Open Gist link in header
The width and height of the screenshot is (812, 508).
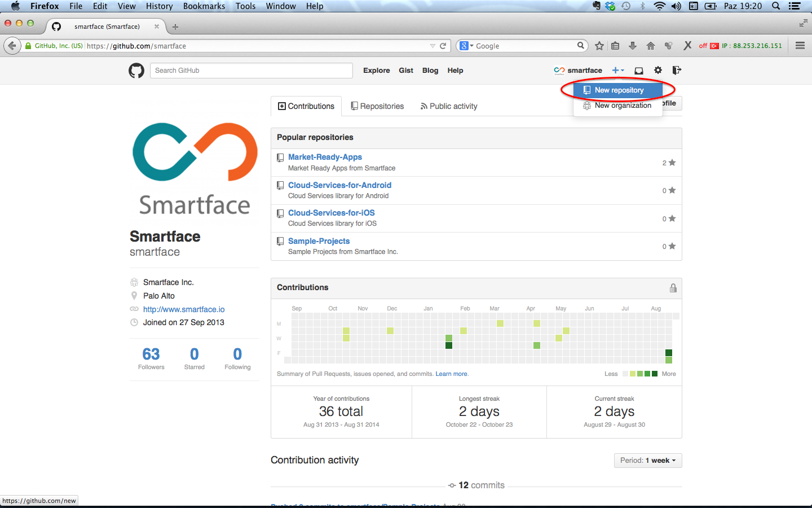(x=406, y=71)
